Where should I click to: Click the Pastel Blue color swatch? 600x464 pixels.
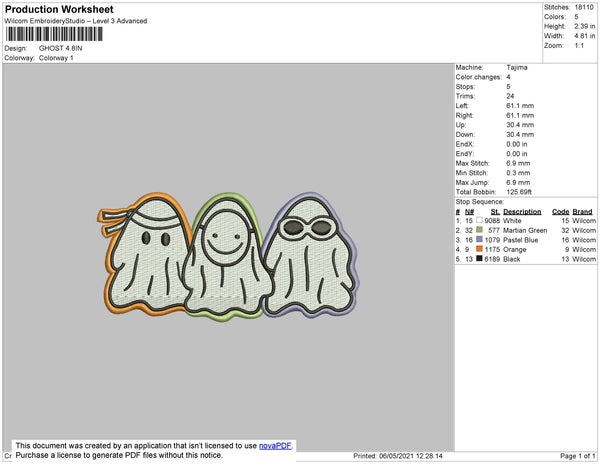[x=480, y=240]
